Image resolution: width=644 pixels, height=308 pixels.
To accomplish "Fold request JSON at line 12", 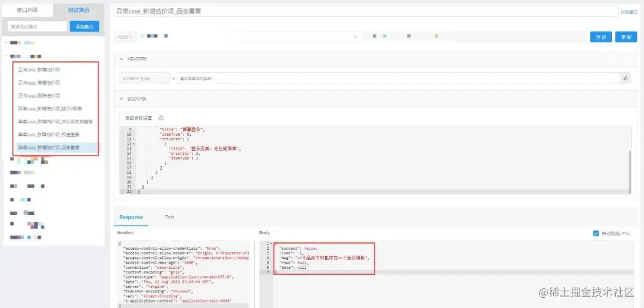I will pyautogui.click(x=134, y=144).
